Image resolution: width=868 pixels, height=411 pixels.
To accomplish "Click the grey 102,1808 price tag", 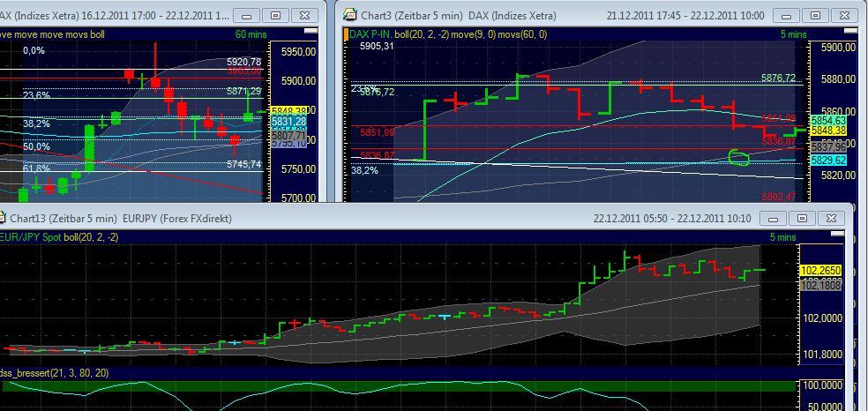I will 821,285.
